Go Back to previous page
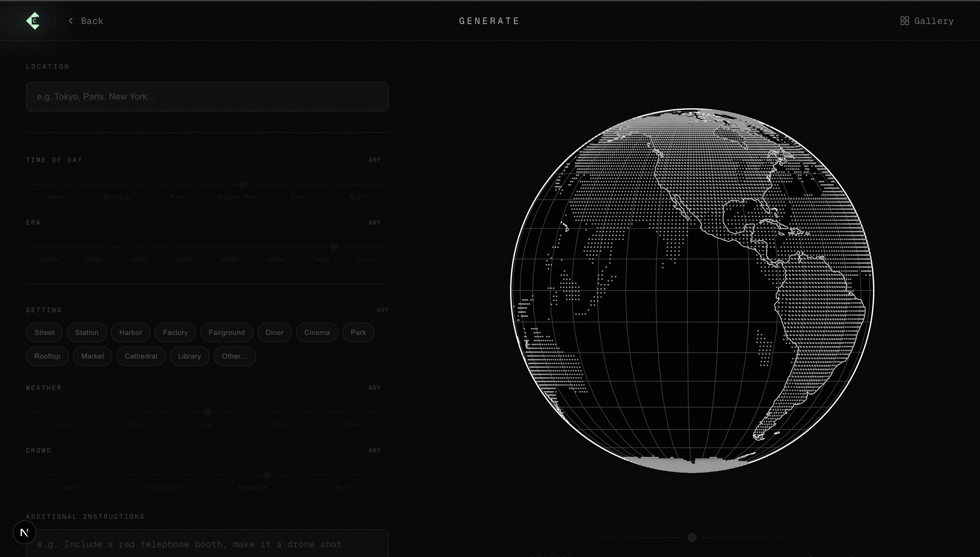Image resolution: width=980 pixels, height=557 pixels. pyautogui.click(x=92, y=21)
